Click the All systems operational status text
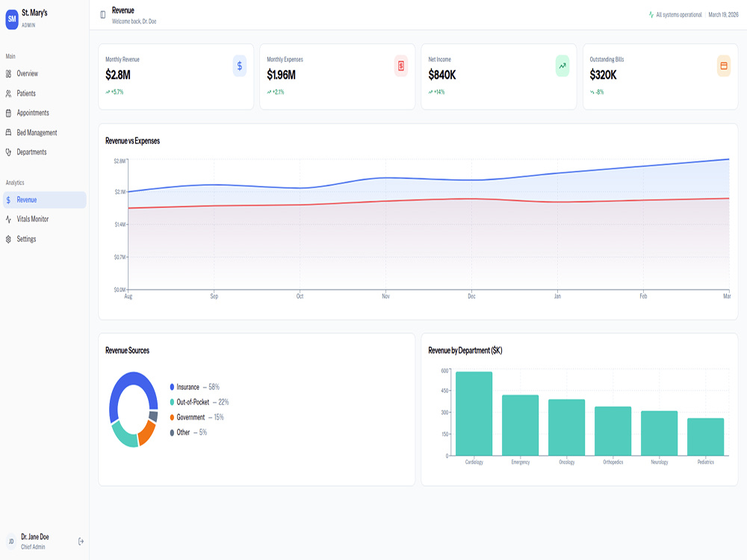 pyautogui.click(x=679, y=15)
